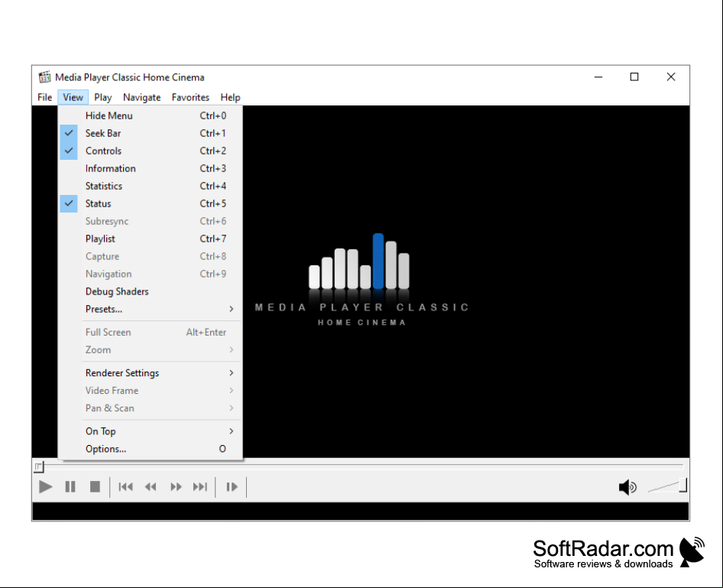Skip to the next file icon
723x588 pixels.
[200, 486]
